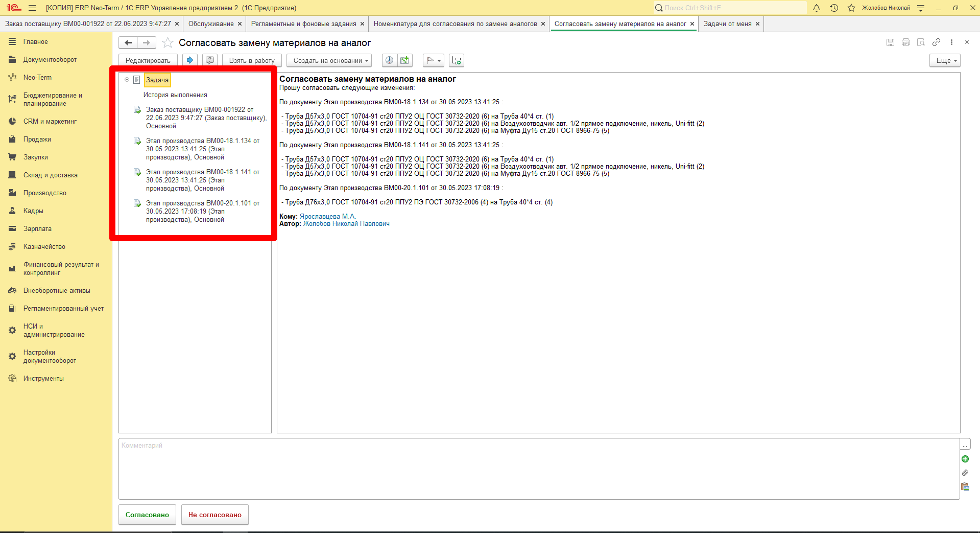980x533 pixels.
Task: Add file with green plus icon
Action: click(965, 459)
